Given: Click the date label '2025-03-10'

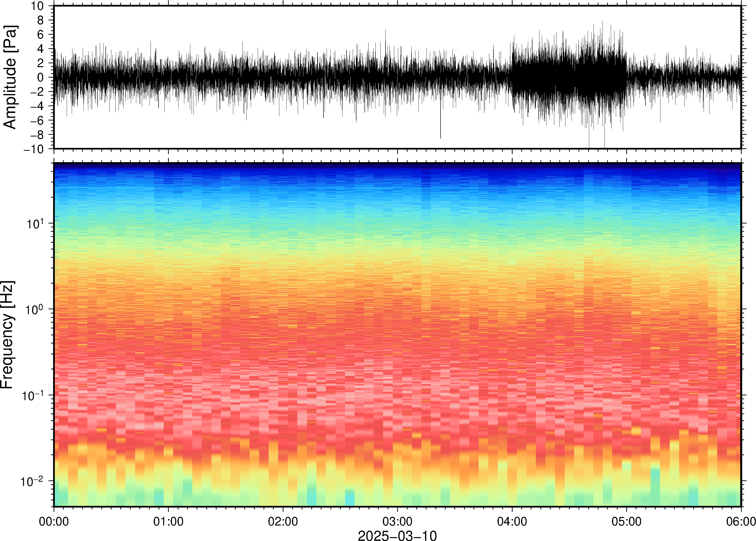Looking at the screenshot, I should (x=397, y=535).
